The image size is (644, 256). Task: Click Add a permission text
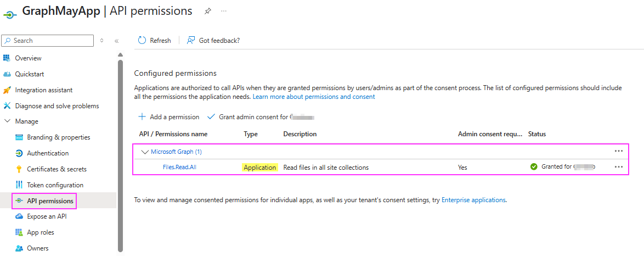coord(174,117)
